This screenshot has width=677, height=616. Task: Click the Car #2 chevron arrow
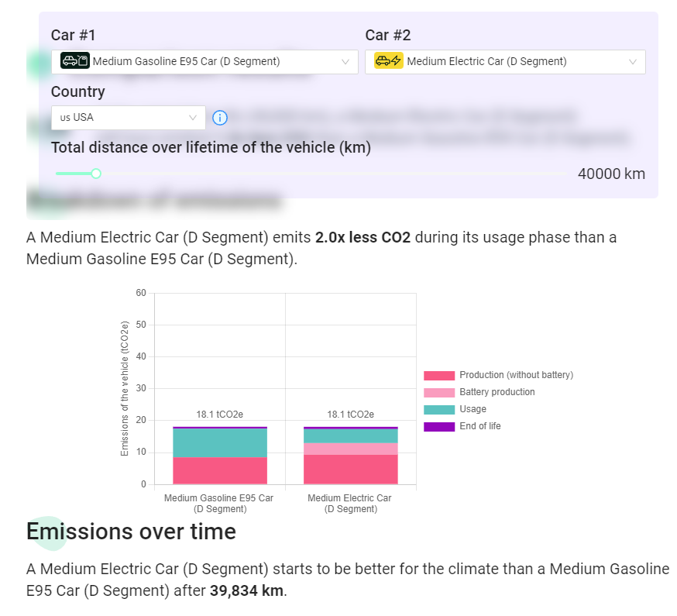click(633, 62)
